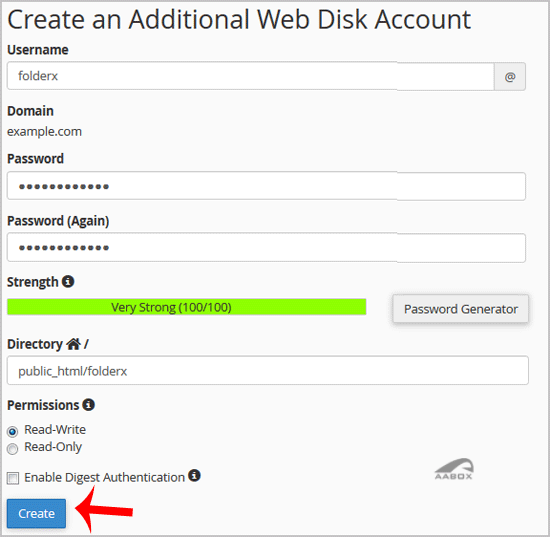The image size is (550, 537).
Task: Click the @ symbol beside Username field
Action: 510,76
